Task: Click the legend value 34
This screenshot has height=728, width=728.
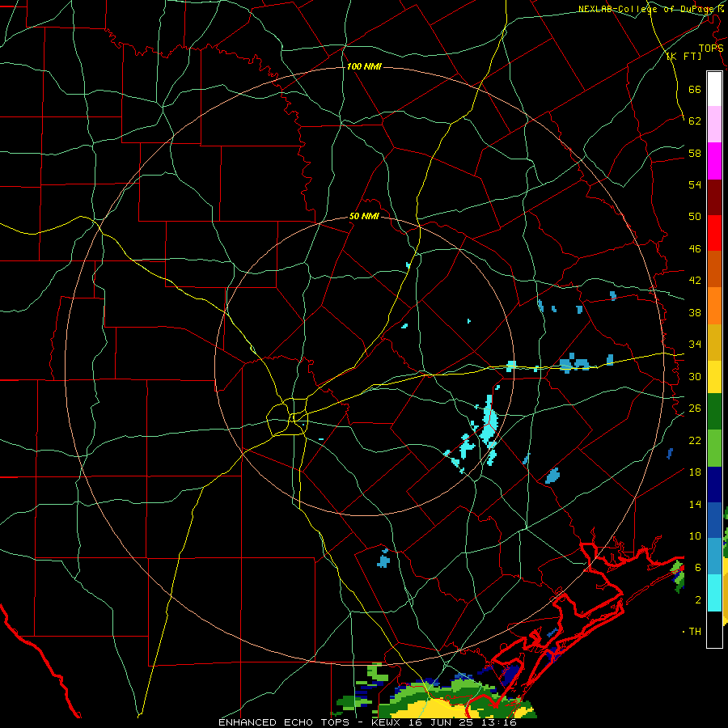Action: tap(695, 345)
